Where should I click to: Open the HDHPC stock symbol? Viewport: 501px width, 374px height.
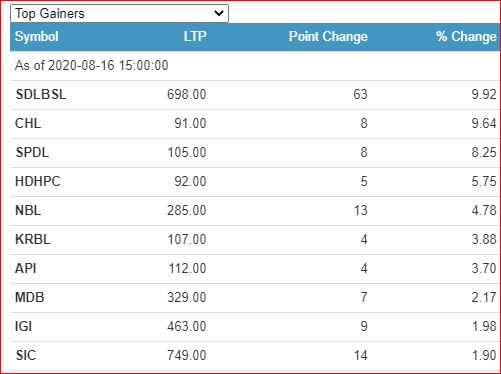(x=38, y=181)
